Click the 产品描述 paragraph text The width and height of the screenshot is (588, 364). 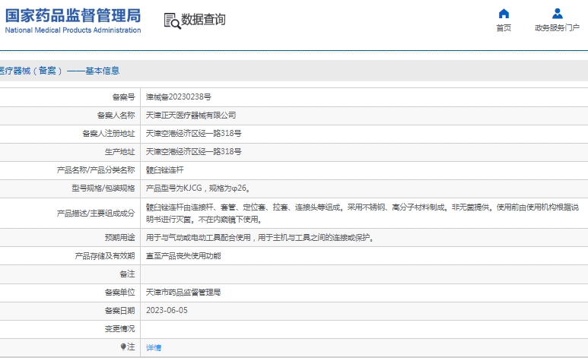tap(362, 213)
